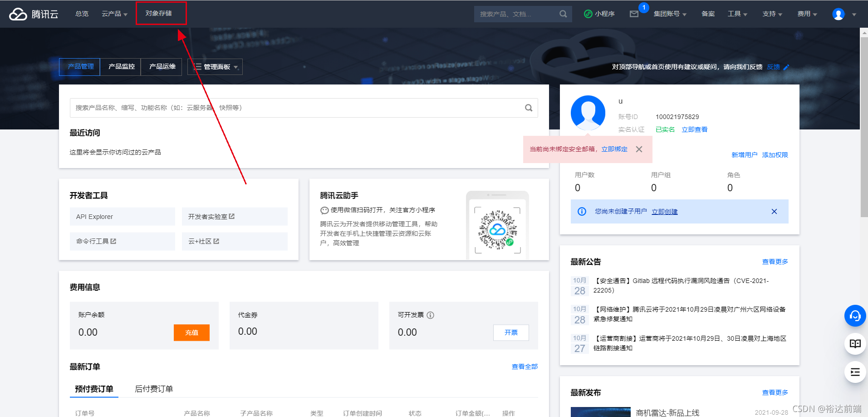Screen dimensions: 868x417
Task: Click the 商机雷达-新品上线 title
Action: pyautogui.click(x=667, y=412)
